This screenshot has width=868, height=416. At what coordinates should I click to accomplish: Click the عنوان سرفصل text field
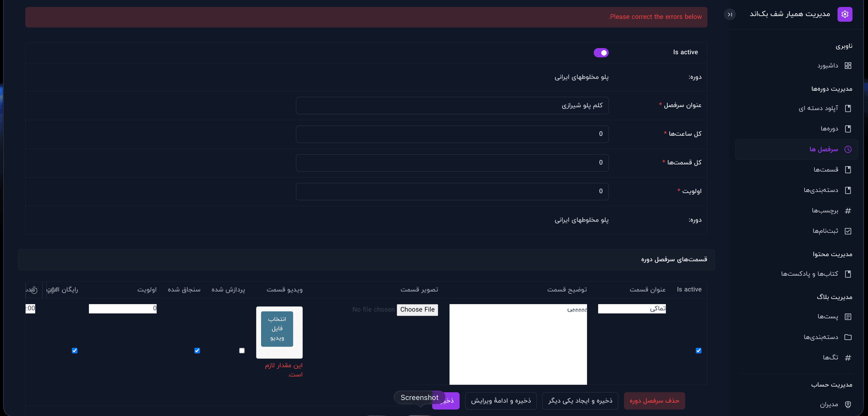click(x=452, y=106)
